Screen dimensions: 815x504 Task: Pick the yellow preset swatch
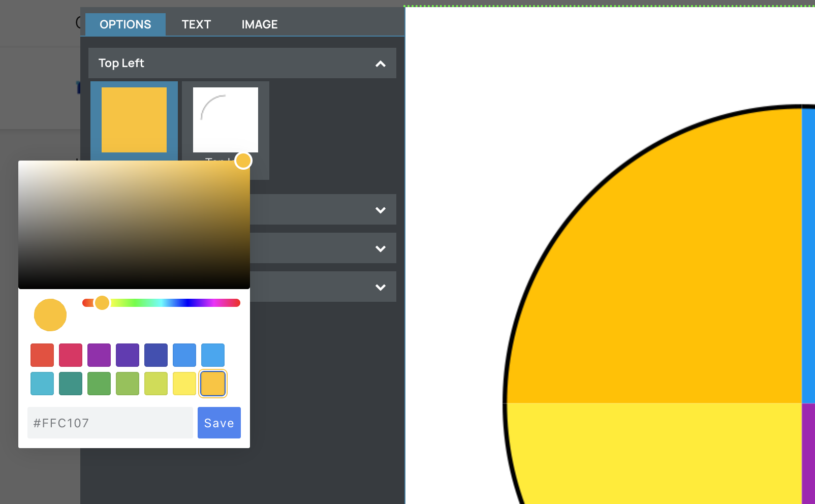(x=184, y=384)
